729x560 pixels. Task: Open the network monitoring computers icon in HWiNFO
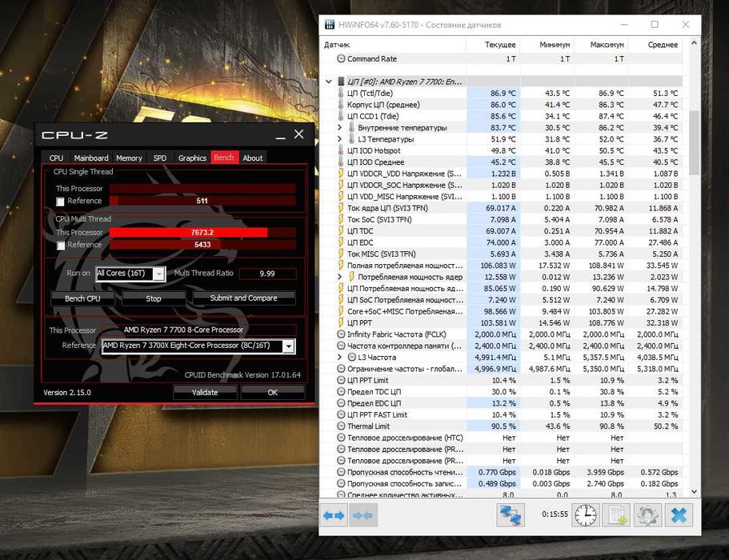tap(510, 515)
